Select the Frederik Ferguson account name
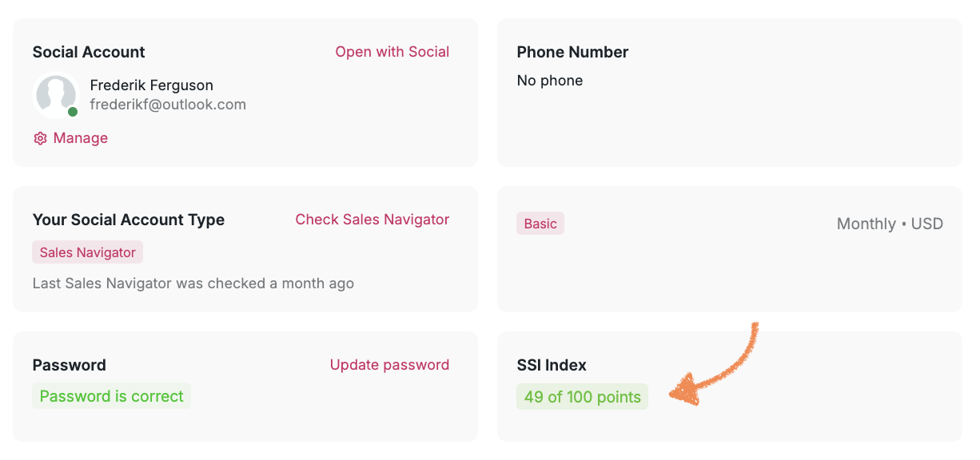This screenshot has width=980, height=460. point(152,85)
